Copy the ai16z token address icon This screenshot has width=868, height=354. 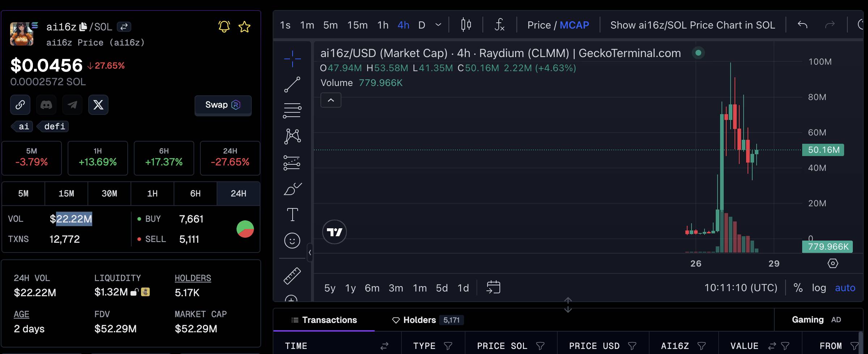83,26
